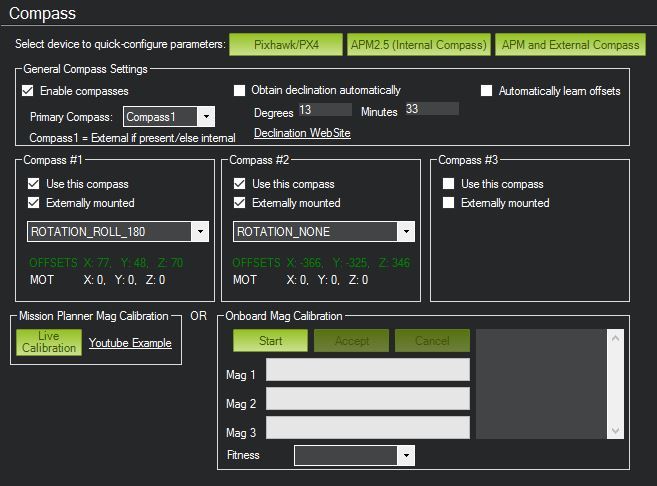Click the Mag 2 progress bar
Viewport: 657px width, 486px height.
click(368, 398)
